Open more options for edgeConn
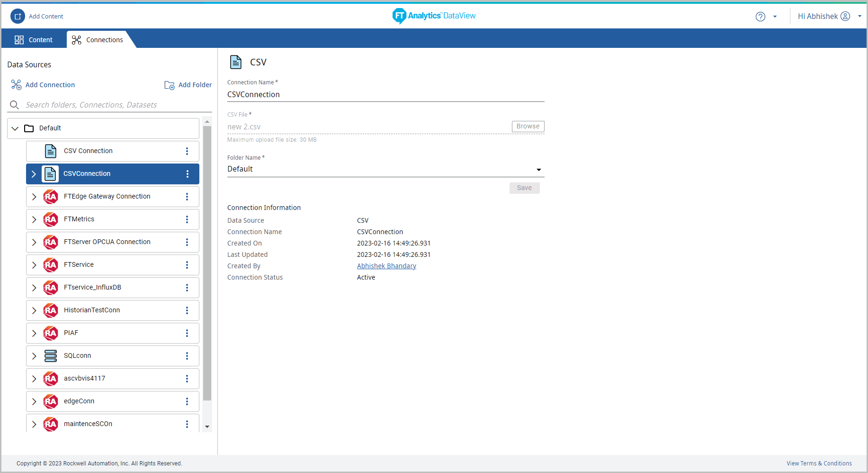Screen dimensions: 868x473 pyautogui.click(x=187, y=401)
